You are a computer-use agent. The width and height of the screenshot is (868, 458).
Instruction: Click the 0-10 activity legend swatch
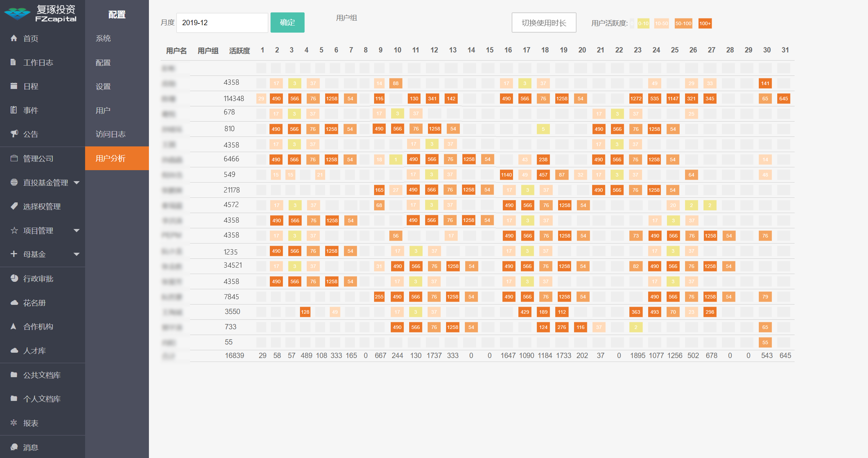click(643, 23)
